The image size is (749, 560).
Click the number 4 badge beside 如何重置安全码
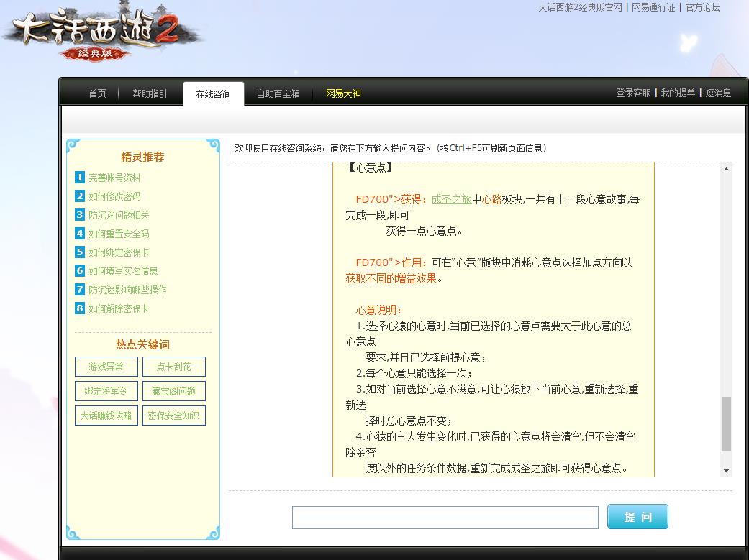click(80, 234)
